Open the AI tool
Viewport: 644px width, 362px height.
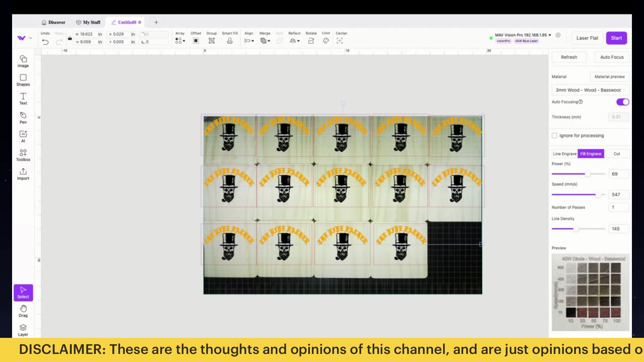[x=23, y=137]
